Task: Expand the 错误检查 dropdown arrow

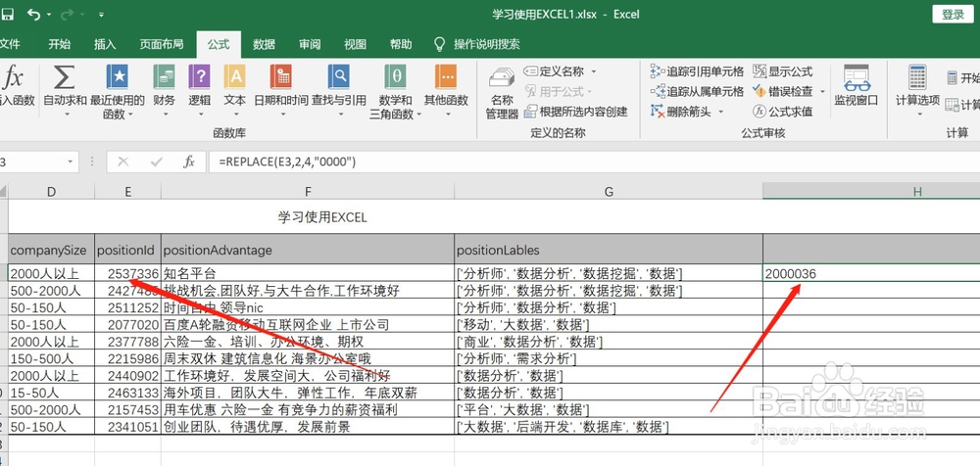Action: pyautogui.click(x=822, y=92)
